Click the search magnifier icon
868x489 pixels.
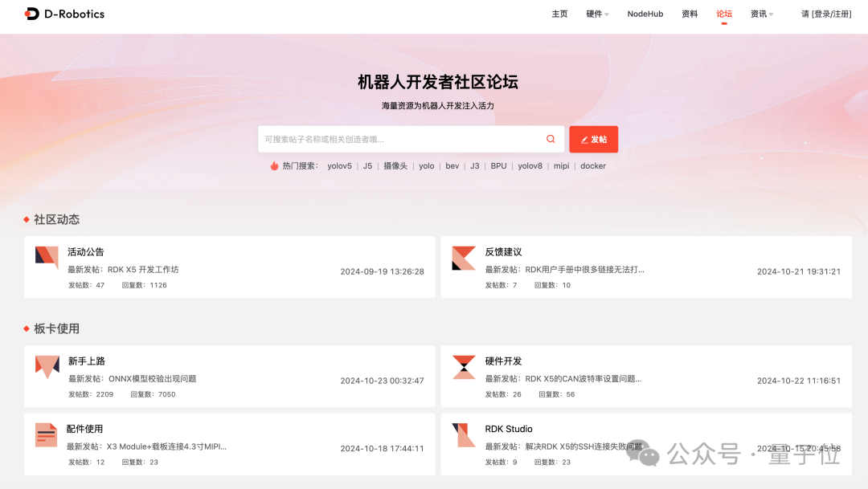point(551,138)
